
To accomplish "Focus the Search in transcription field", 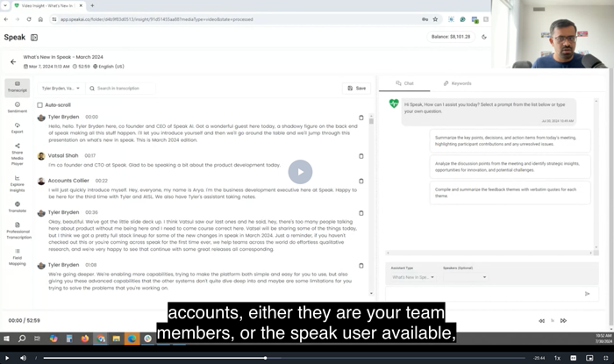I will click(120, 89).
